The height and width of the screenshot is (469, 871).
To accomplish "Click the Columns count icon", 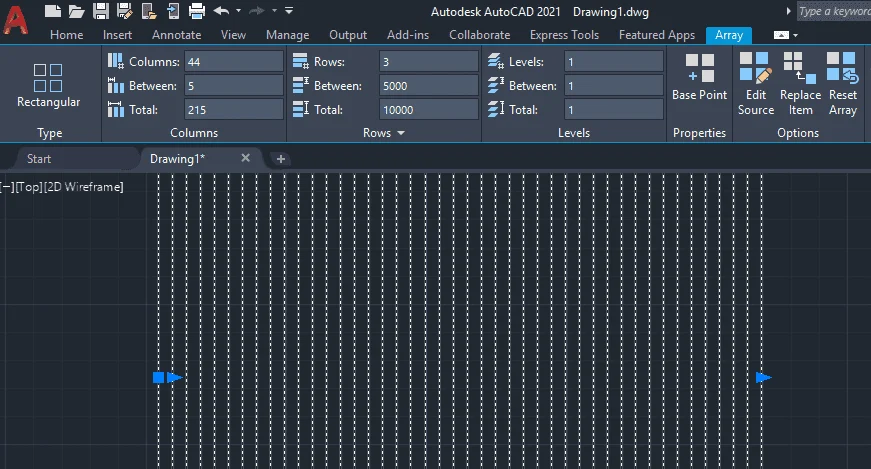I will point(116,61).
